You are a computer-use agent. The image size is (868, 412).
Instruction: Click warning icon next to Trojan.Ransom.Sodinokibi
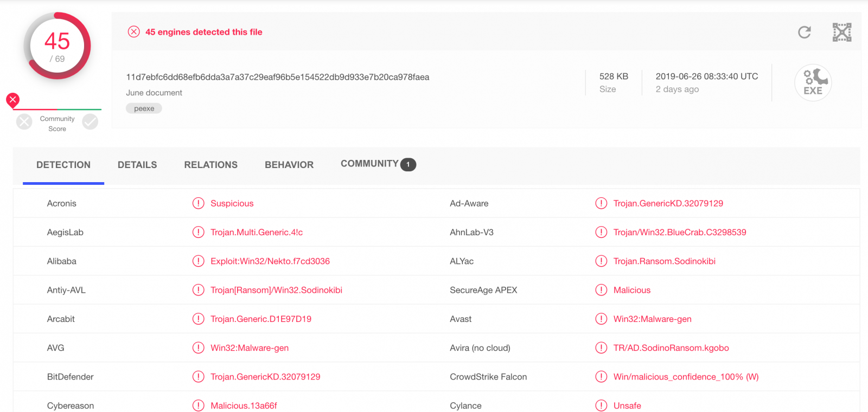[601, 261]
